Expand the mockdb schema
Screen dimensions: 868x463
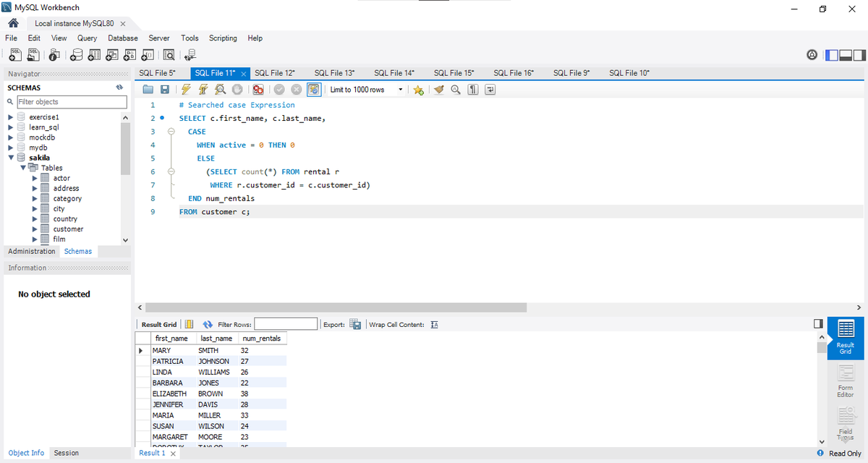[10, 137]
